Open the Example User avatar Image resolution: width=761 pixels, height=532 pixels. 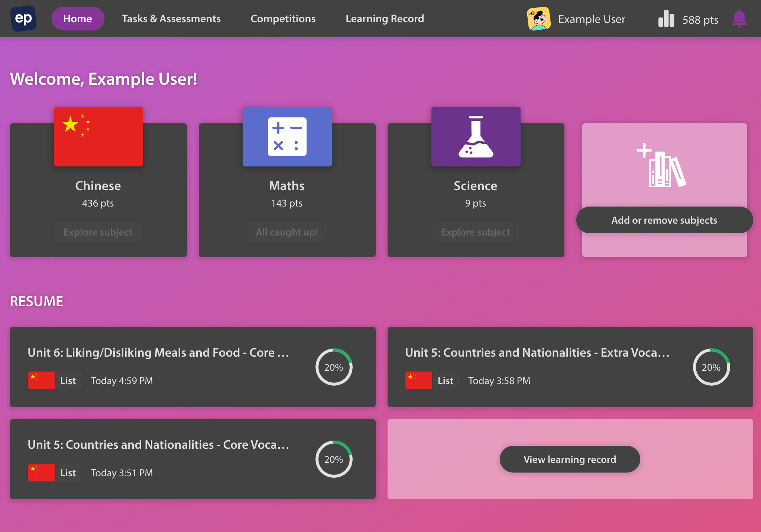point(539,19)
